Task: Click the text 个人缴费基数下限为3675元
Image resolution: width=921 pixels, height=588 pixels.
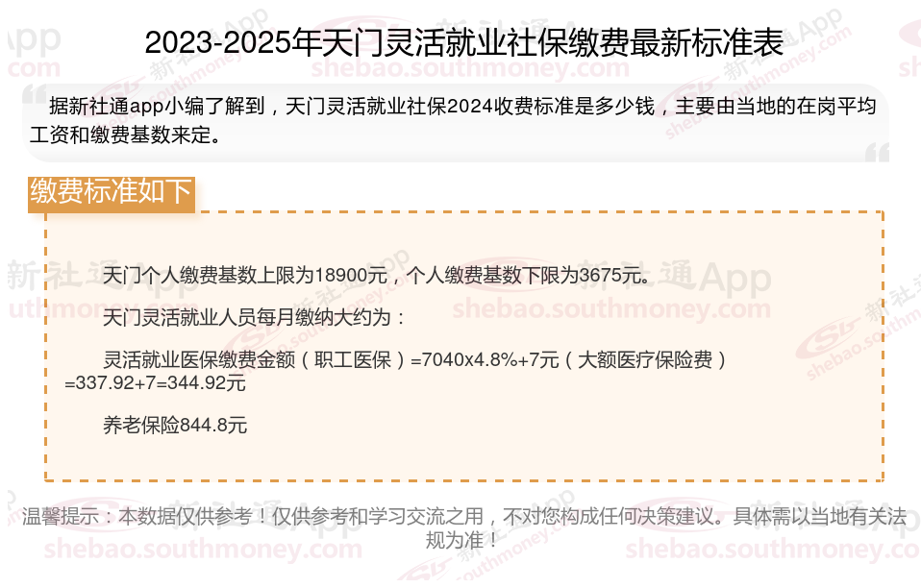Action: pos(528,275)
